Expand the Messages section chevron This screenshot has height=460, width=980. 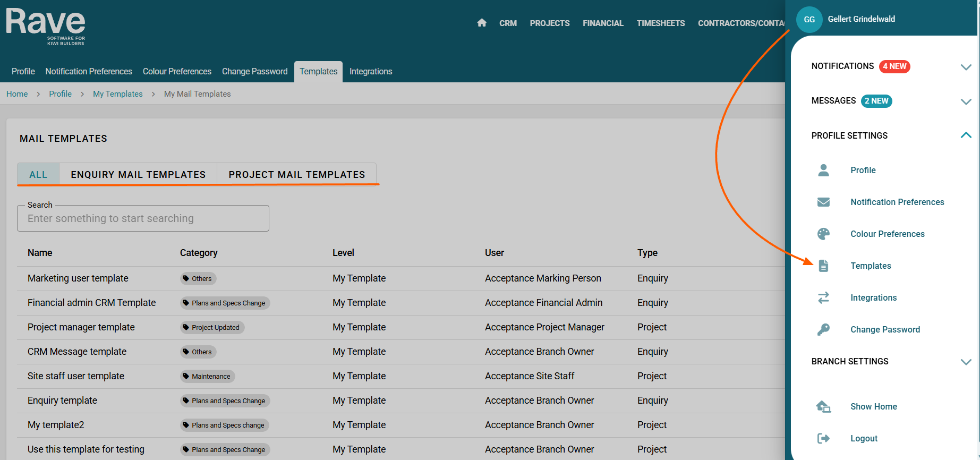point(966,101)
